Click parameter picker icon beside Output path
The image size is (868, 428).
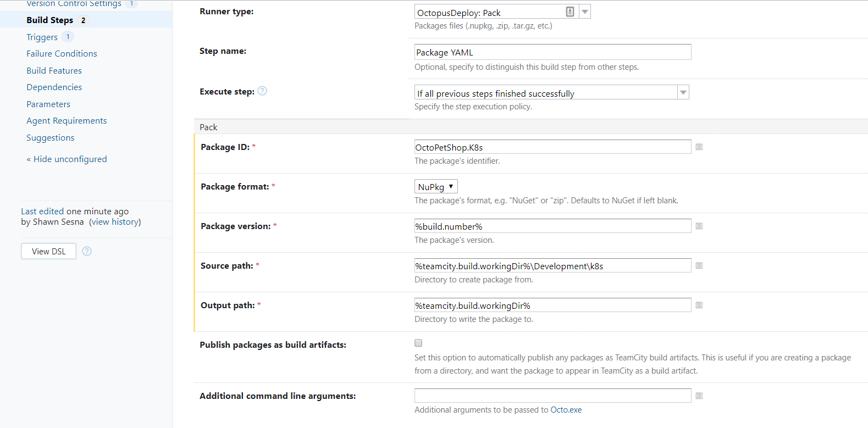tap(699, 305)
